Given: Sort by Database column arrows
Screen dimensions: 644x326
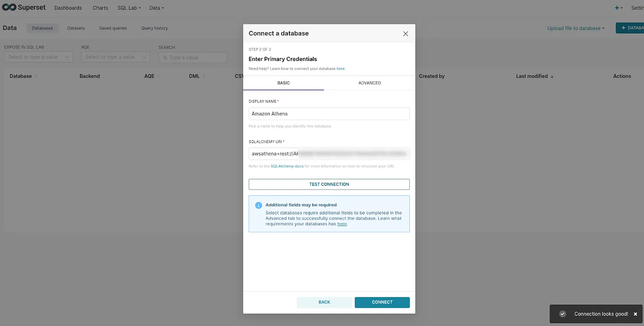Looking at the screenshot, I should [36, 76].
